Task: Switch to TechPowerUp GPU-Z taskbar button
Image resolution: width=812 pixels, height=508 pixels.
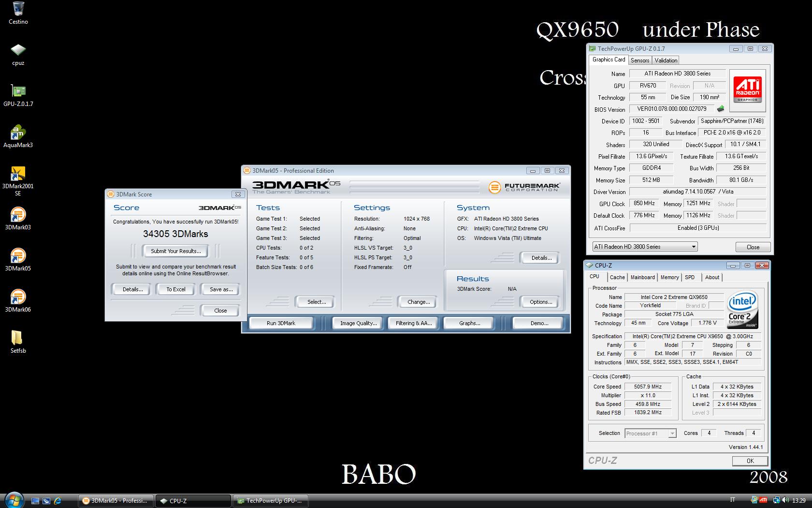Action: (271, 501)
